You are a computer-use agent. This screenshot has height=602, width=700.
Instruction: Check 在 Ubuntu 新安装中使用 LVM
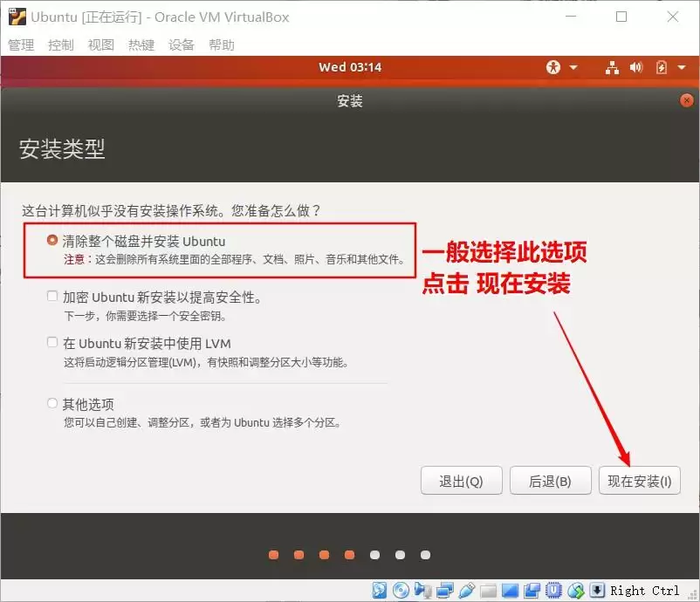click(51, 344)
